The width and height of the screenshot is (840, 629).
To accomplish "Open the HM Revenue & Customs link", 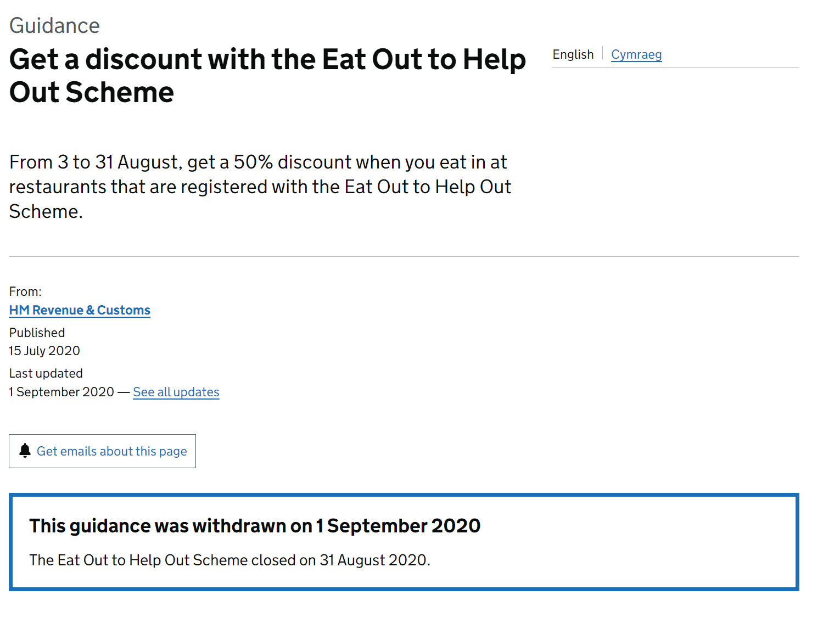I will (80, 310).
